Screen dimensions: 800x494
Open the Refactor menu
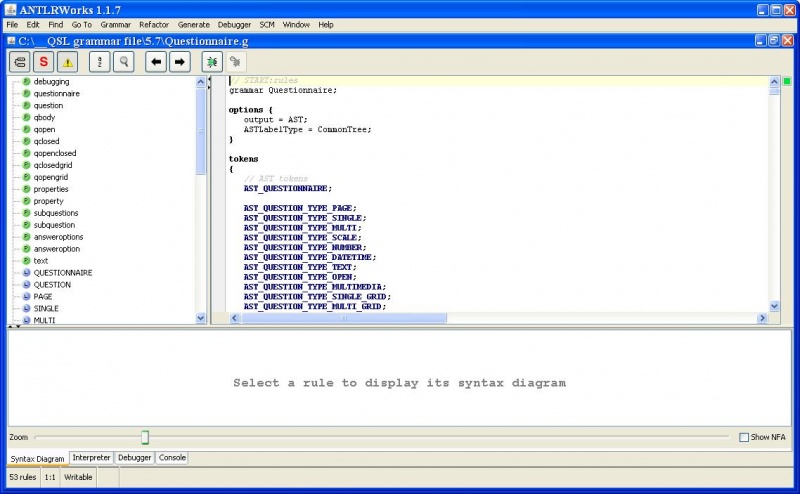154,24
